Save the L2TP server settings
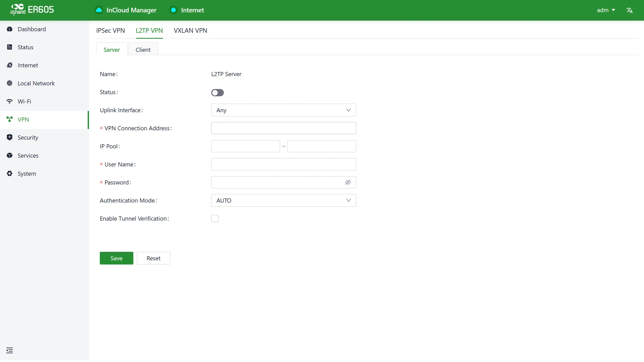This screenshot has width=644, height=362. click(x=117, y=258)
